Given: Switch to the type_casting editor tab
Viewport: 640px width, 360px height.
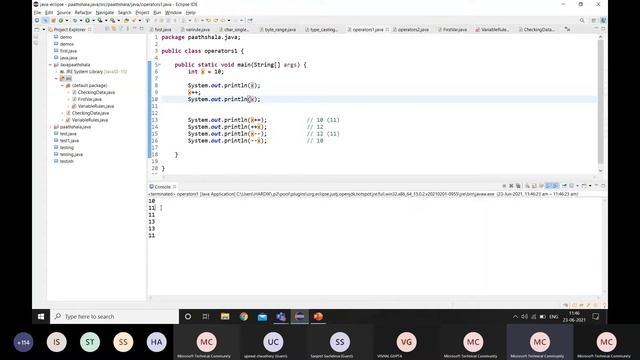Looking at the screenshot, I should coord(322,29).
